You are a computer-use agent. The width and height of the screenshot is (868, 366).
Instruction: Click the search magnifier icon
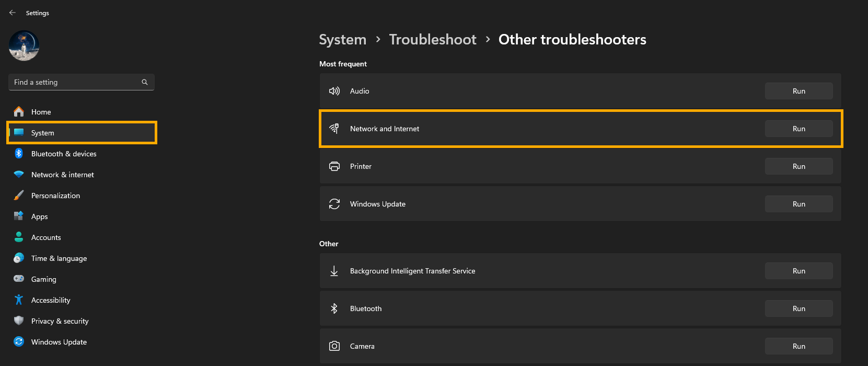click(x=145, y=82)
